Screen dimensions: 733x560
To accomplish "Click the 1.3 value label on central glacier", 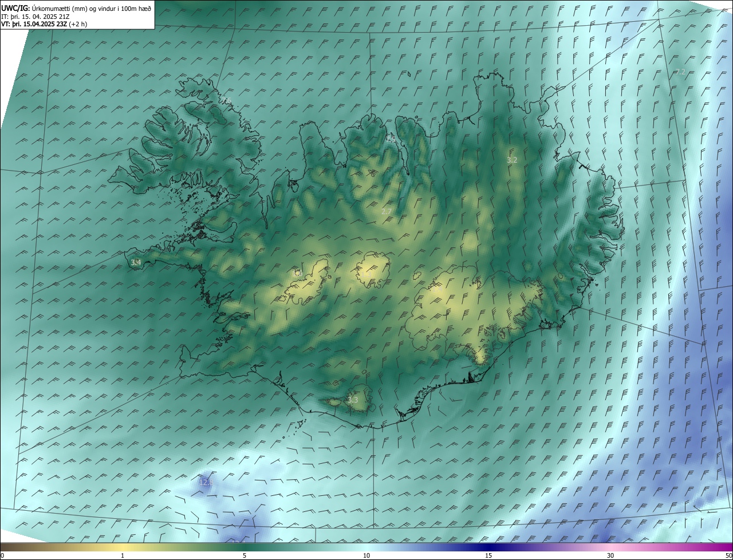I will [365, 274].
